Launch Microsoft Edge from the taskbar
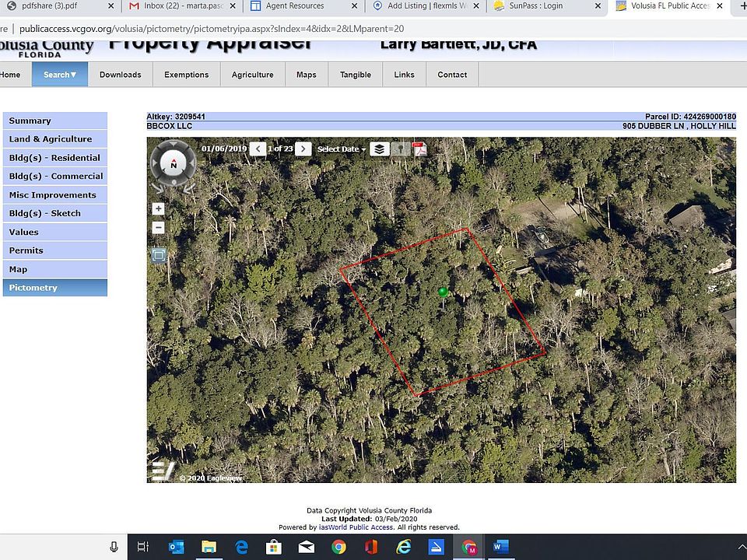This screenshot has width=747, height=560. tap(241, 547)
